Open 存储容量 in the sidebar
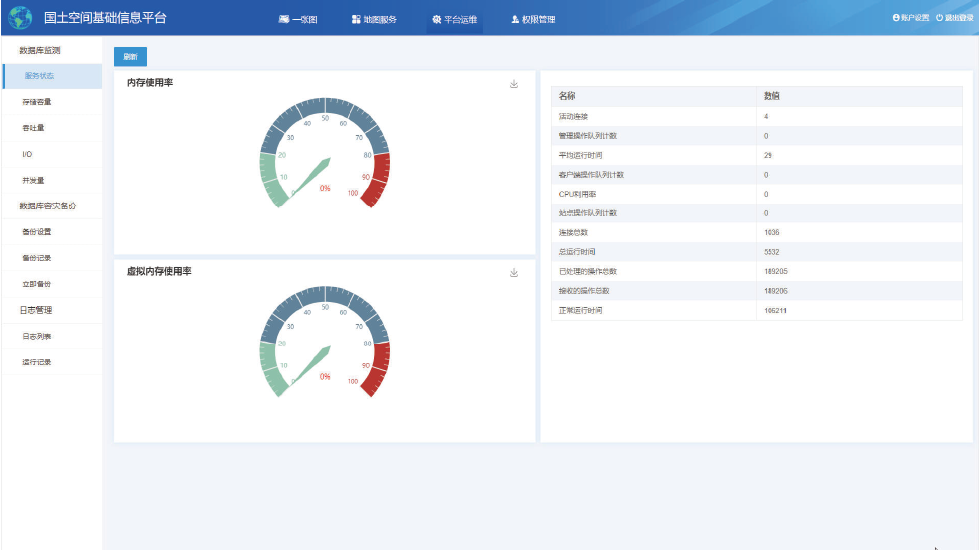Screen dimensions: 980x550 36,102
